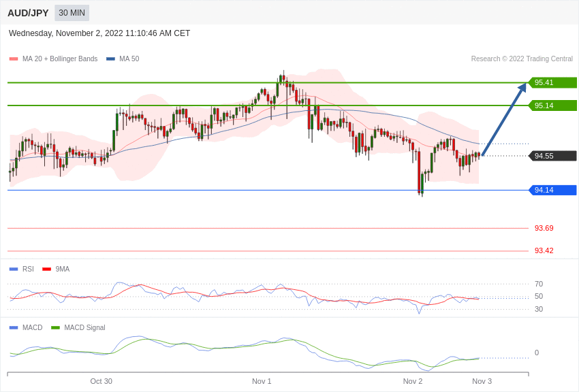Click the MA 50 legend swatch
579x392 pixels.
pyautogui.click(x=110, y=59)
